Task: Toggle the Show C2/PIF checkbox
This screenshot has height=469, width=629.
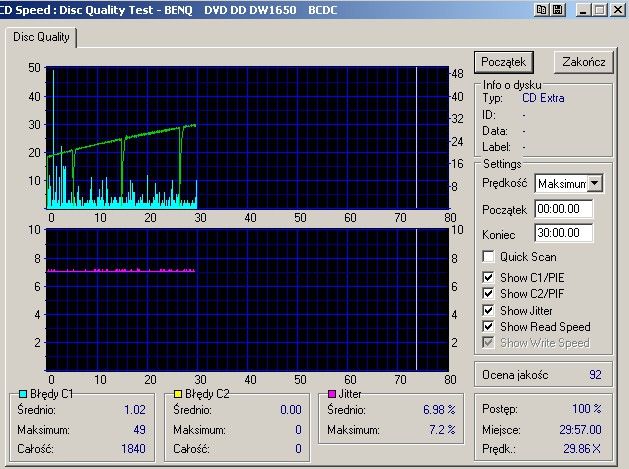Action: (x=488, y=294)
